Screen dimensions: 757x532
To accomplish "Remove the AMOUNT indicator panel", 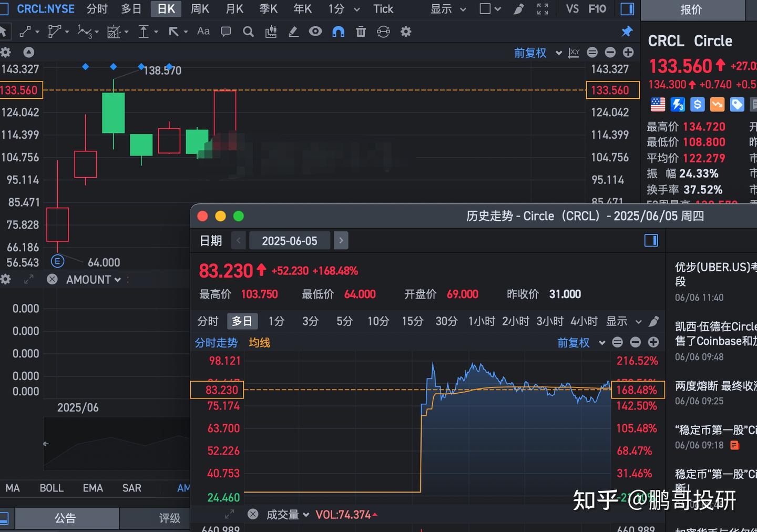I will pyautogui.click(x=52, y=279).
